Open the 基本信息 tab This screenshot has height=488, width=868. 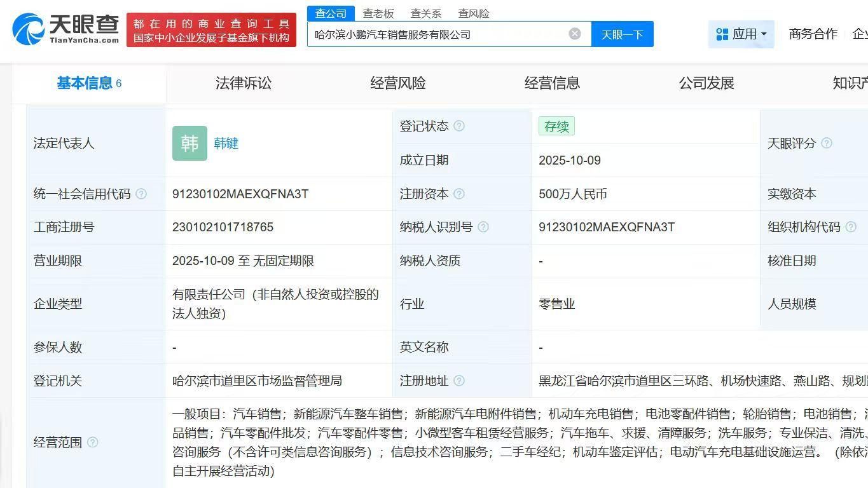pyautogui.click(x=89, y=83)
